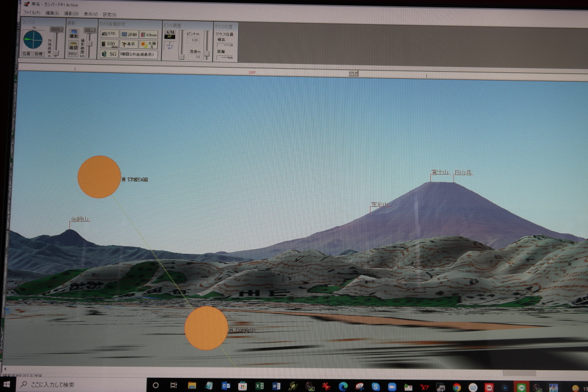This screenshot has height=392, width=588.
Task: Select the STD camera setting
Action: (109, 34)
